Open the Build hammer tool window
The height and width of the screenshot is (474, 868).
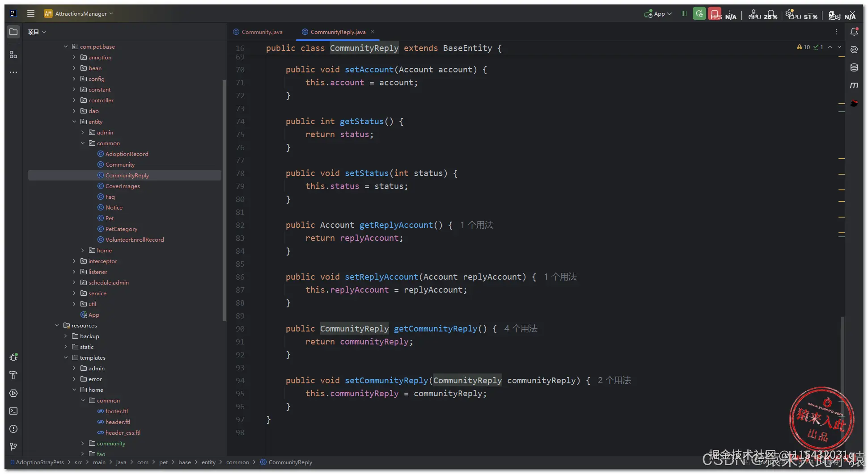click(13, 375)
